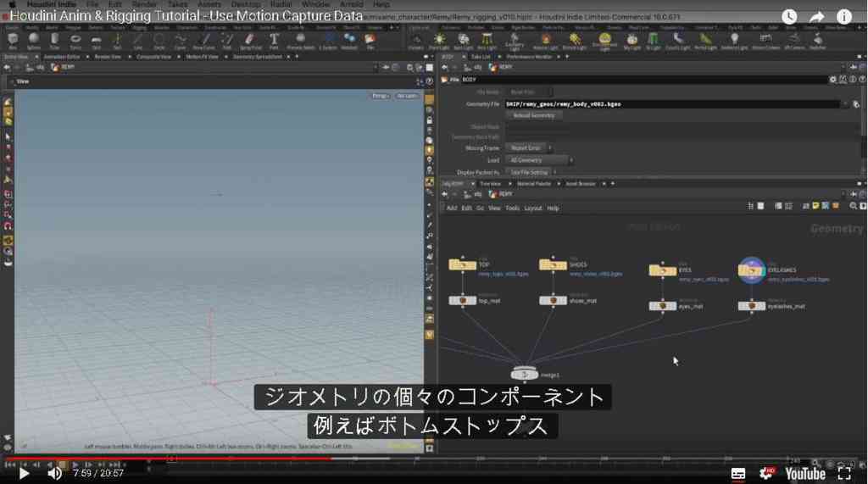Screen dimensions: 868x484
Task: Open the Load All Geometry dropdown
Action: (538, 160)
